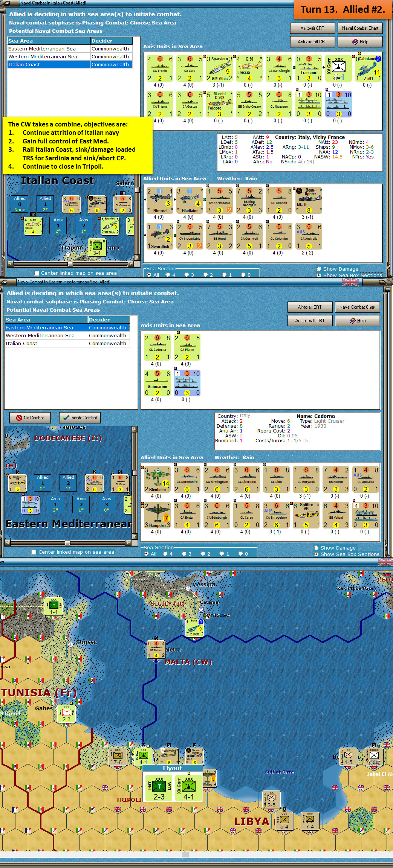Pick the XX Garr 4-1 unit in Flyout
Image resolution: width=393 pixels, height=868 pixels.
point(188,788)
